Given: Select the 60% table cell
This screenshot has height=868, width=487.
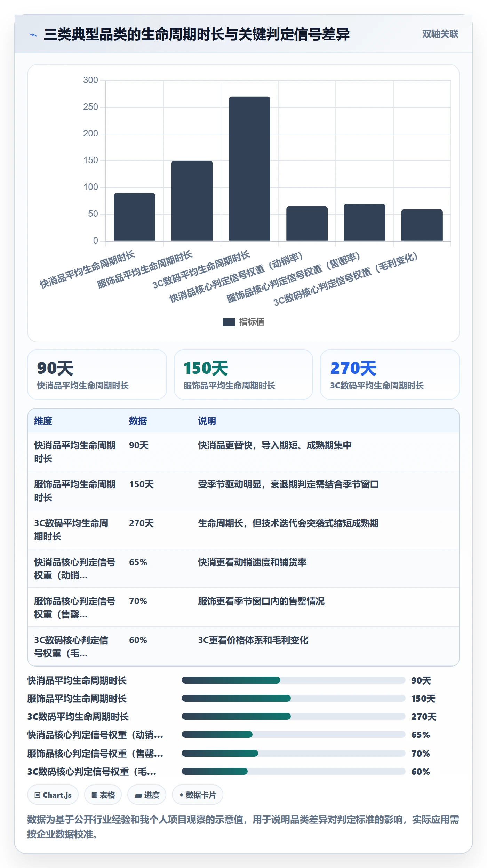Looking at the screenshot, I should [138, 640].
